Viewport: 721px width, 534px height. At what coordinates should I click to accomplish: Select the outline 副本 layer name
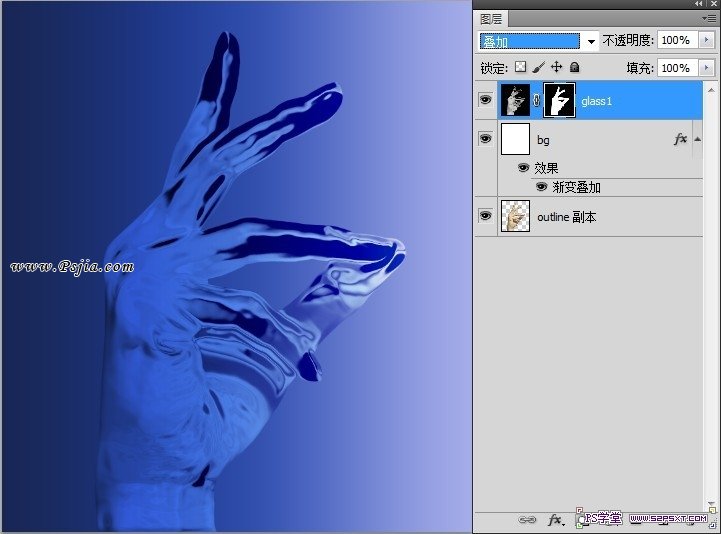(566, 217)
